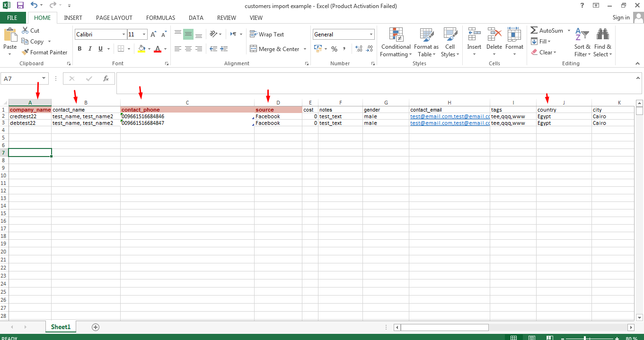The width and height of the screenshot is (644, 340).
Task: Click the Save icon in quick access toolbar
Action: click(x=20, y=6)
